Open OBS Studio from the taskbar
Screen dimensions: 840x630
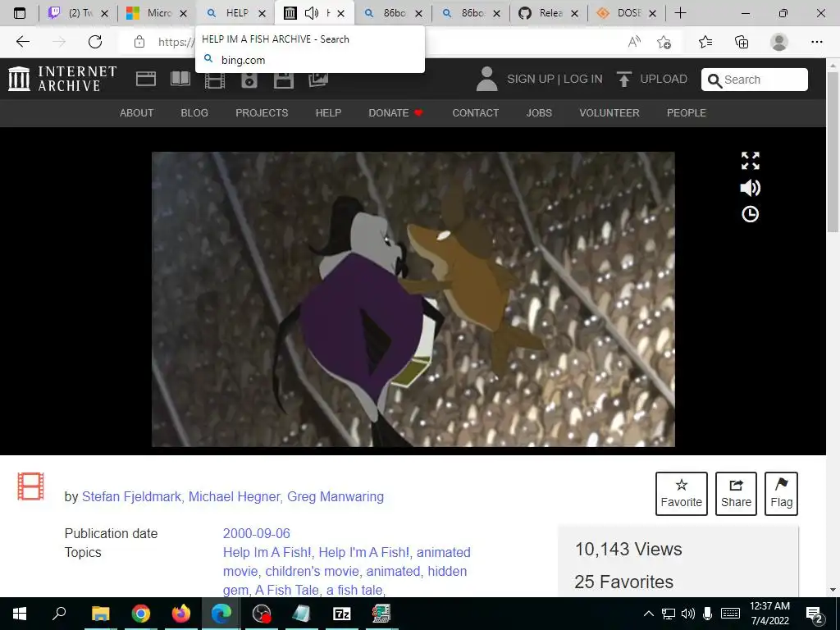click(262, 614)
